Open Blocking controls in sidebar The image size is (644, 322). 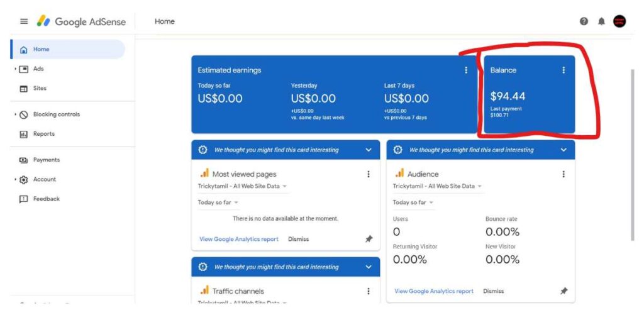pyautogui.click(x=57, y=114)
